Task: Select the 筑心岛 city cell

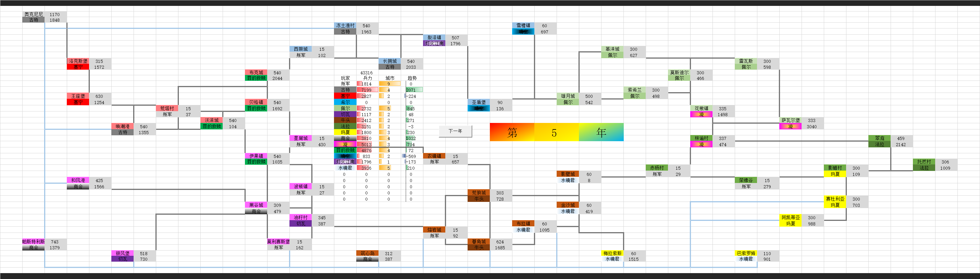Action: click(367, 253)
